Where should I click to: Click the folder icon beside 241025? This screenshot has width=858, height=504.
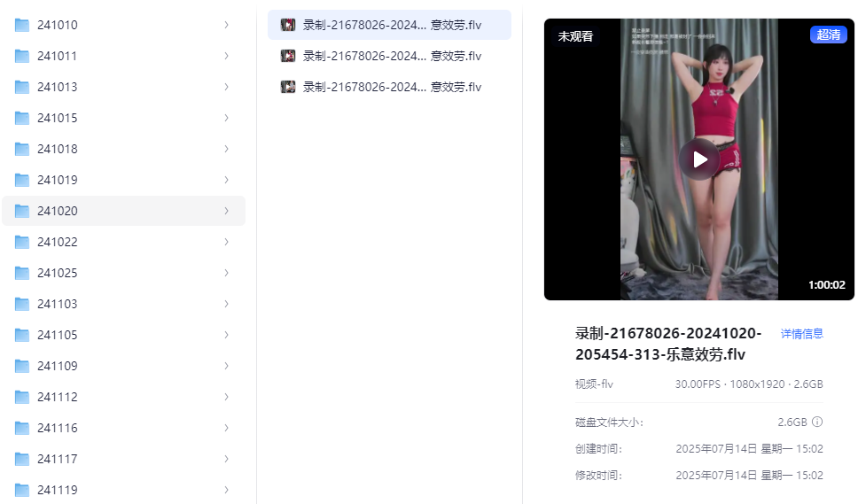(22, 273)
